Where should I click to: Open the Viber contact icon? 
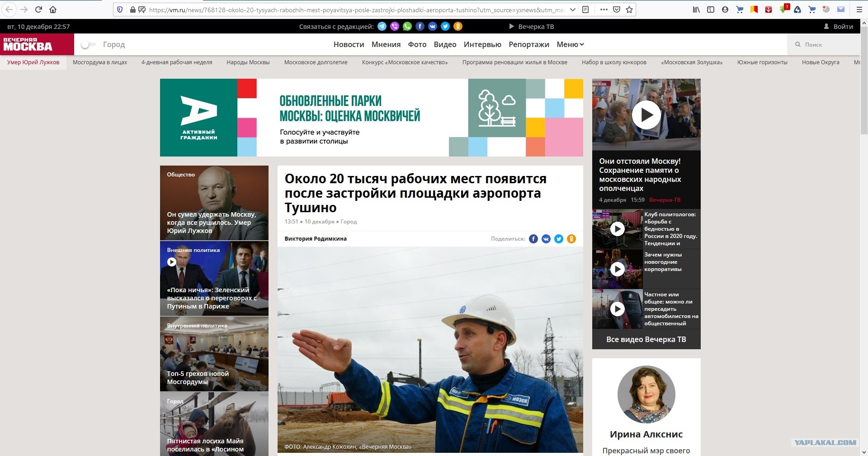click(395, 27)
